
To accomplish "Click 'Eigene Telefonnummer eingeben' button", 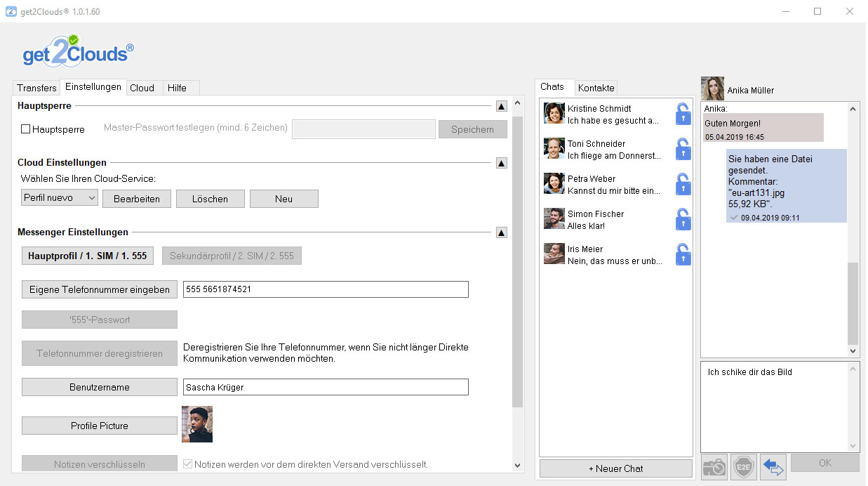I will [x=100, y=289].
